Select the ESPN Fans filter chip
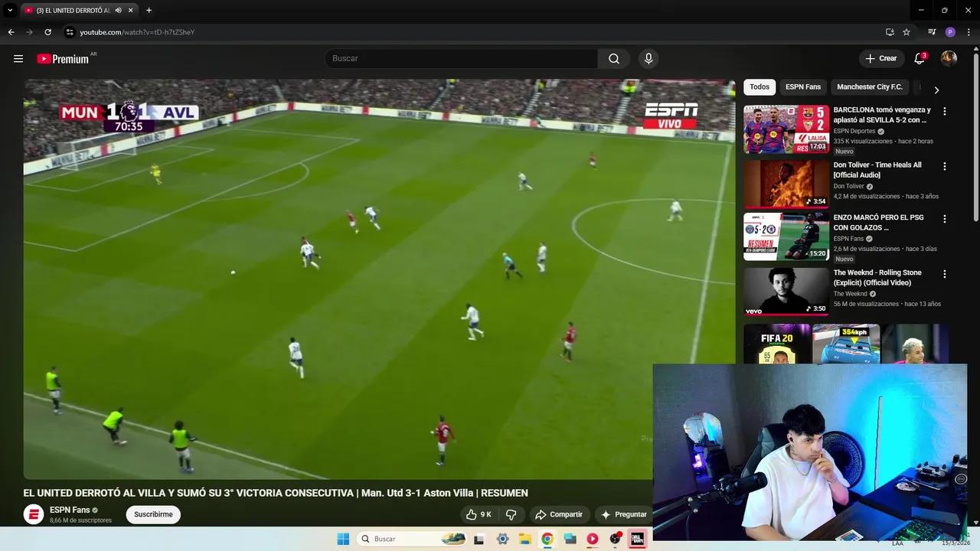This screenshot has height=551, width=980. pyautogui.click(x=802, y=87)
